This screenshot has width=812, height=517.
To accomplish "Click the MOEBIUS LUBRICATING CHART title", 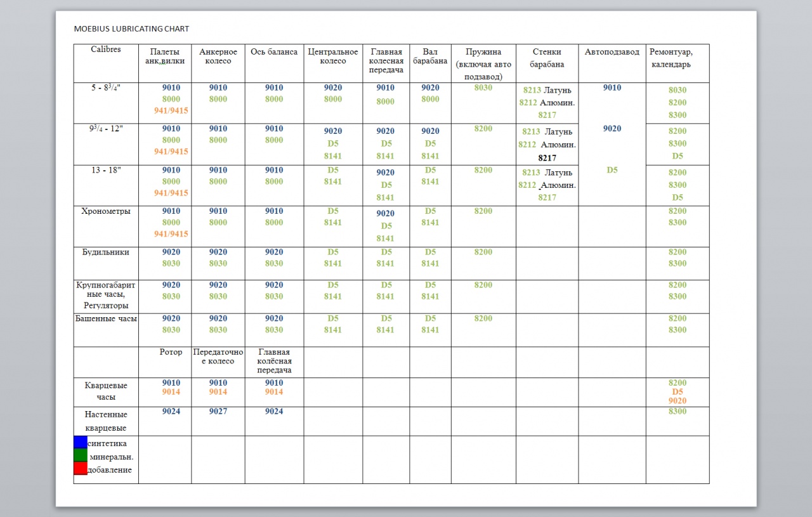I will (x=131, y=29).
